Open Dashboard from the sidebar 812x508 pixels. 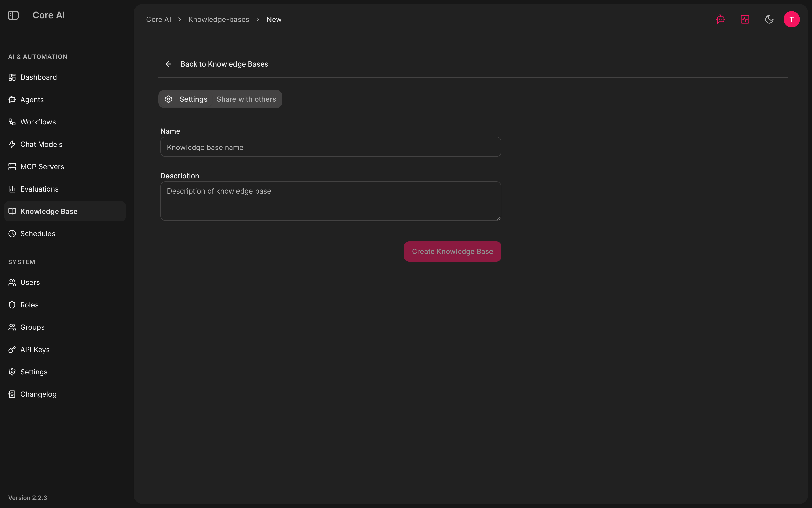click(x=65, y=77)
